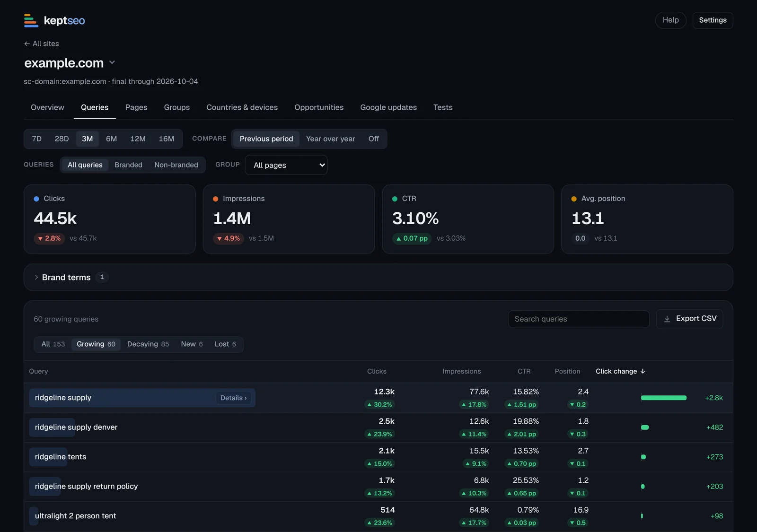Open the Groups tab
The height and width of the screenshot is (532, 757).
[x=177, y=107]
